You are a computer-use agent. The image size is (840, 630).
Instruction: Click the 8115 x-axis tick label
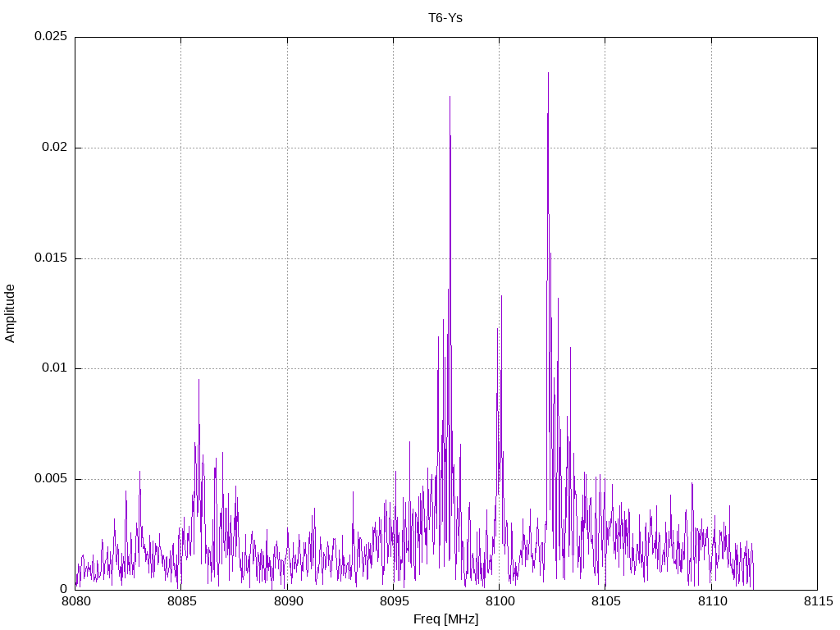[817, 601]
